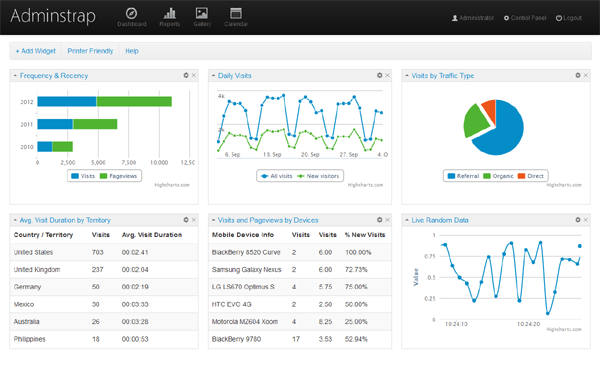Toggle the Referral legend item
The height and width of the screenshot is (375, 600).
[x=463, y=176]
